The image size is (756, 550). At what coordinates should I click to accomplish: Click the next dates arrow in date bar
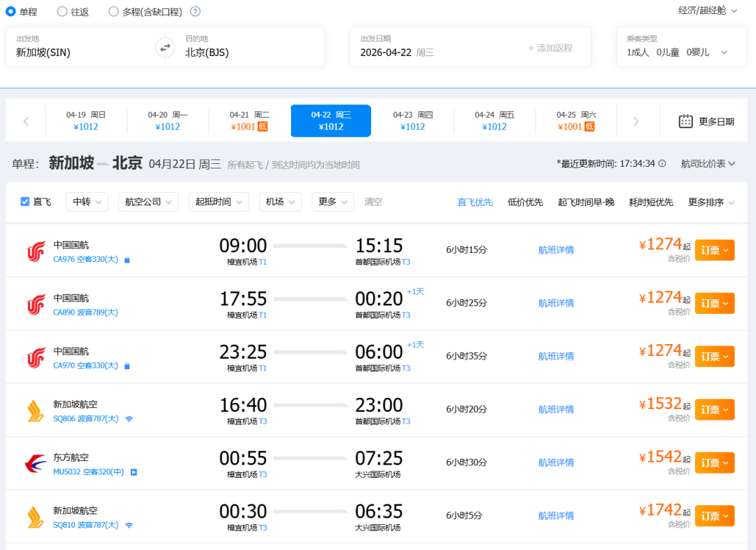[x=636, y=121]
